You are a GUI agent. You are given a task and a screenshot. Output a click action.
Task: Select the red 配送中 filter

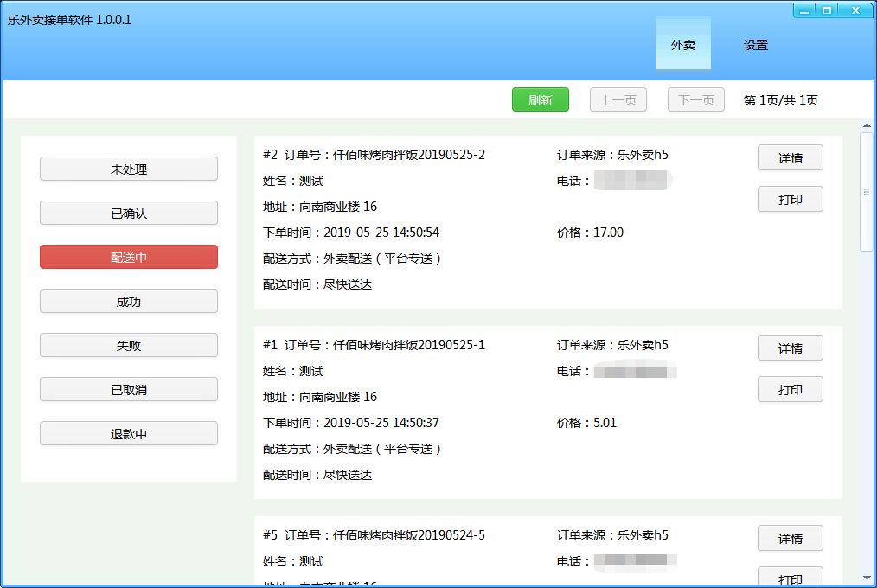[x=129, y=258]
